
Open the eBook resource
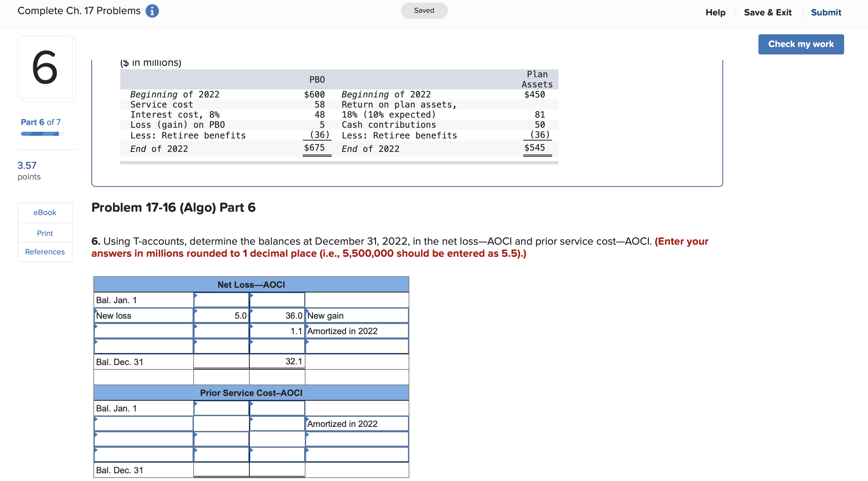[45, 212]
